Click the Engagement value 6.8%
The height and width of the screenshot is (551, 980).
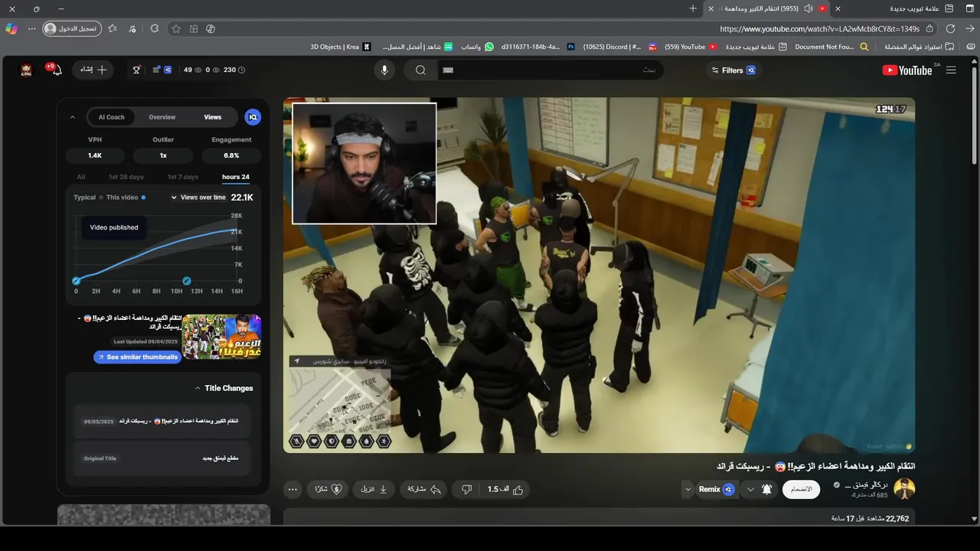[x=231, y=155]
